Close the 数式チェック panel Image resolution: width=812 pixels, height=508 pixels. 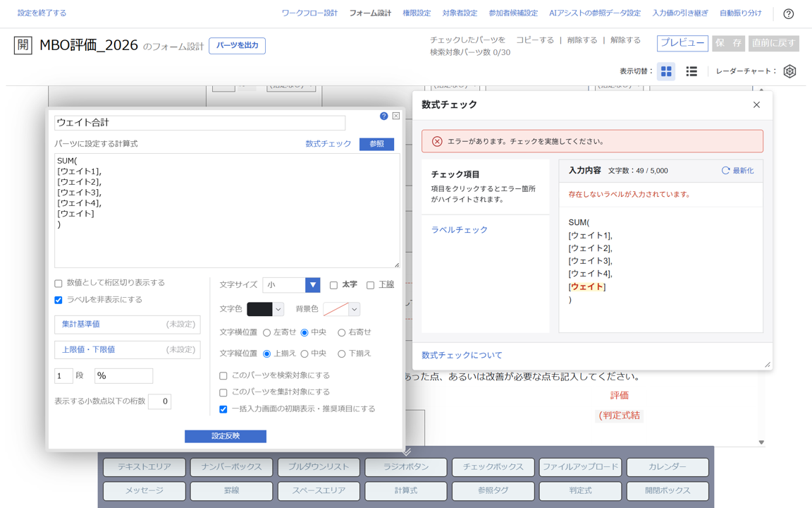[756, 104]
